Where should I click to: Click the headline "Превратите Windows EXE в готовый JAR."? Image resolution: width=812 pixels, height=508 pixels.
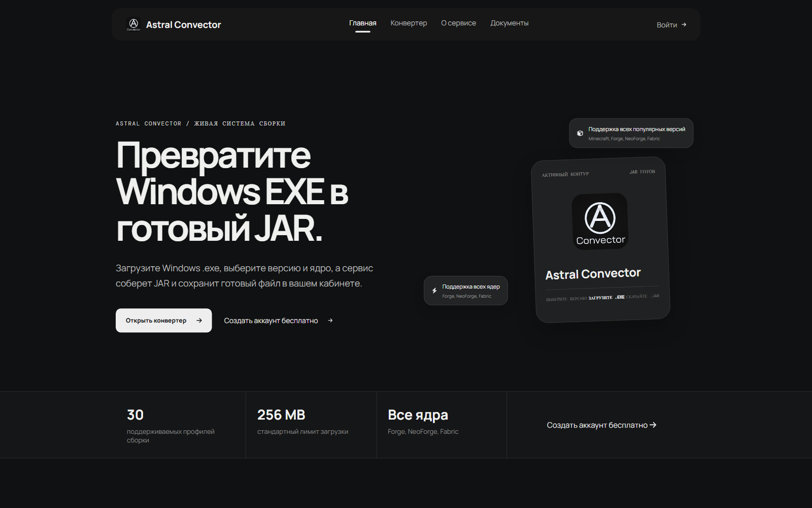(x=232, y=192)
